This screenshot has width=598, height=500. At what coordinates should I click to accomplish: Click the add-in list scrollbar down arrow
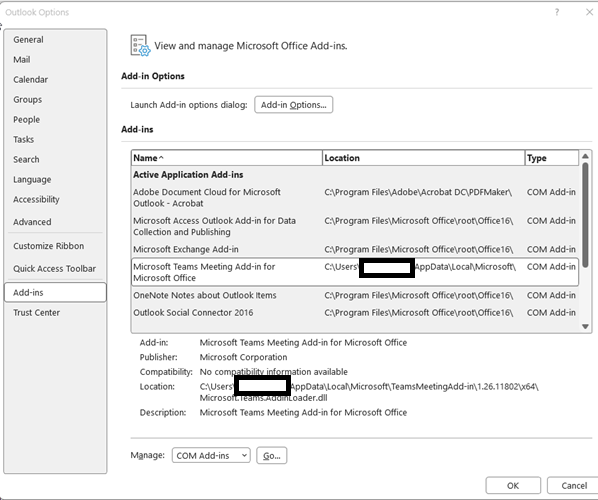pyautogui.click(x=585, y=326)
